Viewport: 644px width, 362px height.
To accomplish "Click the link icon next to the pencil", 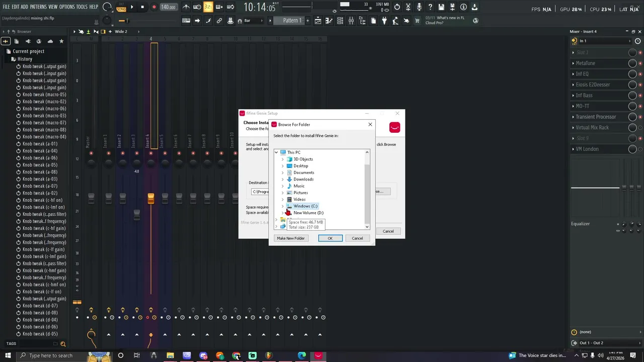I will pyautogui.click(x=219, y=21).
